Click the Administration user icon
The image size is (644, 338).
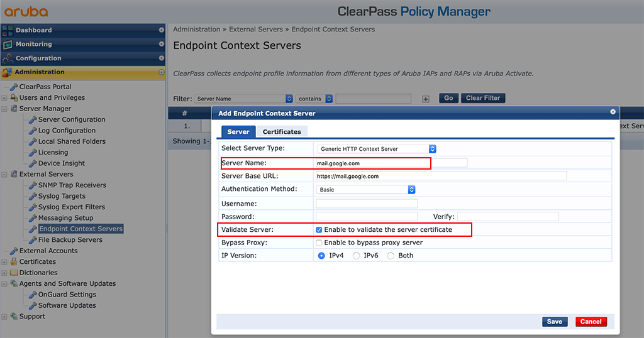click(6, 73)
